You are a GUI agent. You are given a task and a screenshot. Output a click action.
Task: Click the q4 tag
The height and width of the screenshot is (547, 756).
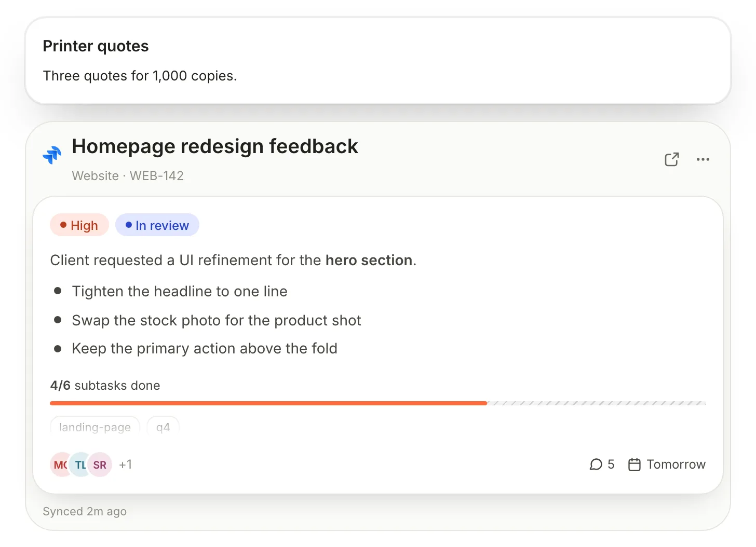tap(163, 427)
